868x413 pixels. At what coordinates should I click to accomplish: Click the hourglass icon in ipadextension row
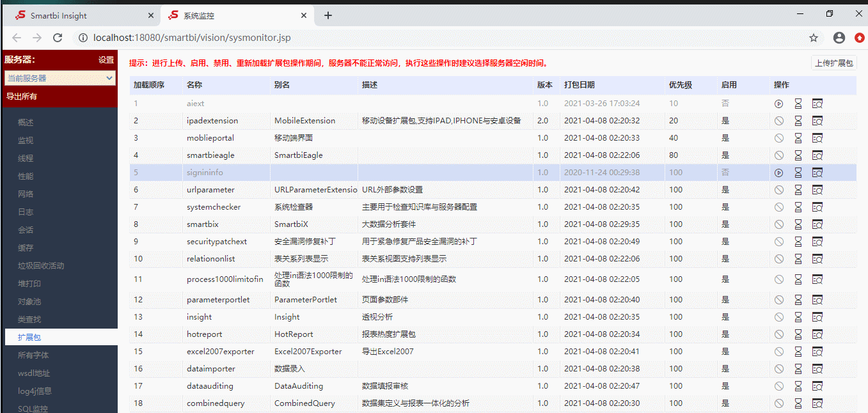coord(798,120)
